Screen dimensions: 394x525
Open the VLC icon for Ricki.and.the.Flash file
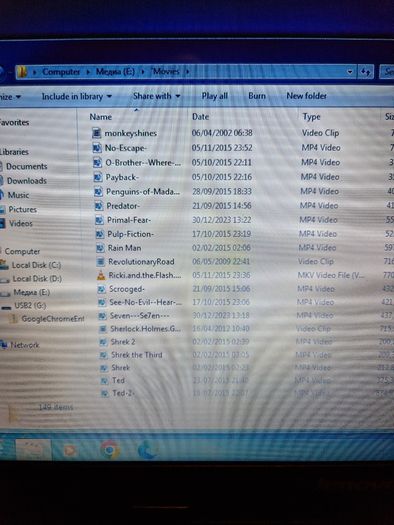pyautogui.click(x=101, y=275)
